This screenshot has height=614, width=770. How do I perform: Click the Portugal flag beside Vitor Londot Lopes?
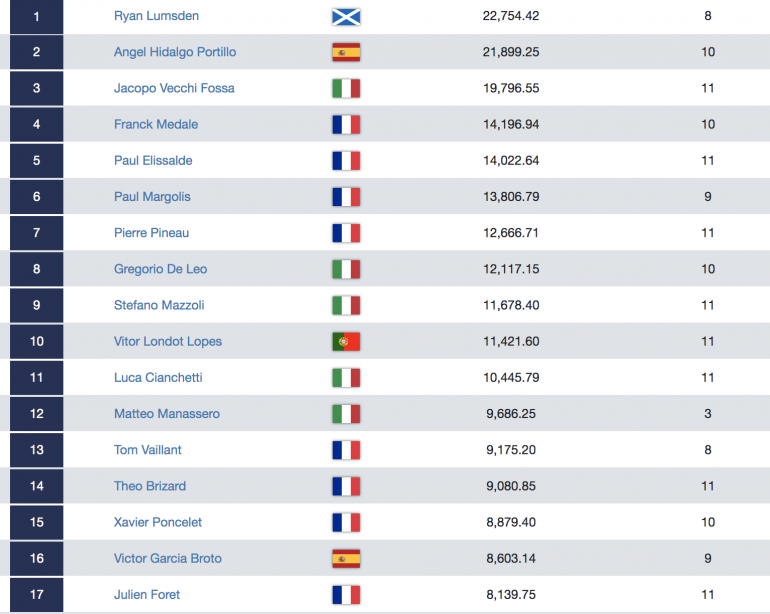pos(346,341)
